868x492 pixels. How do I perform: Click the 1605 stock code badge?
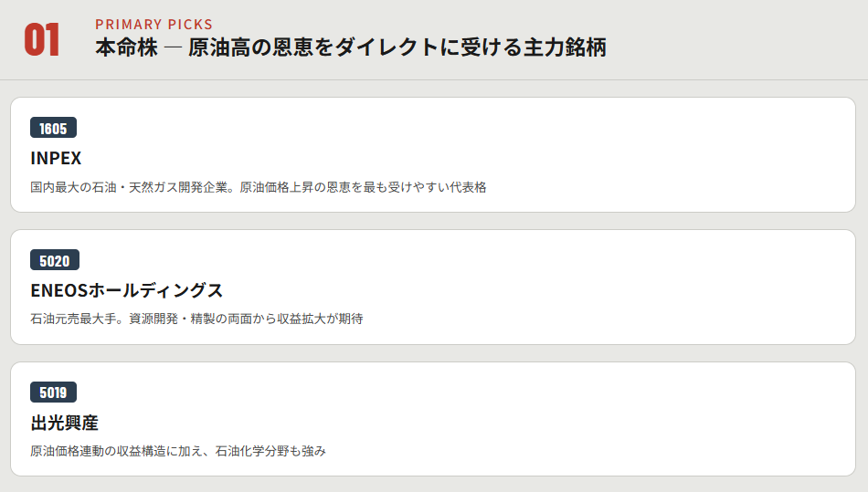[x=53, y=128]
